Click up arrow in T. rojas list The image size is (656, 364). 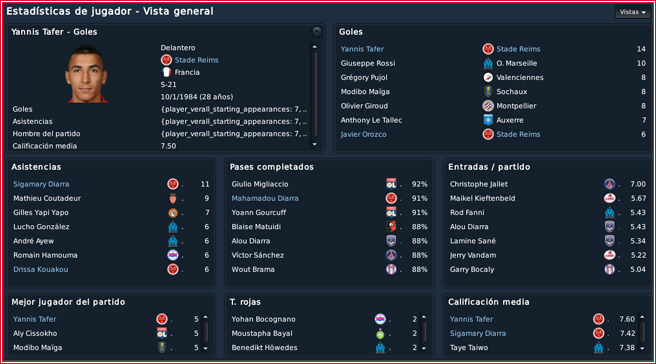(x=424, y=317)
